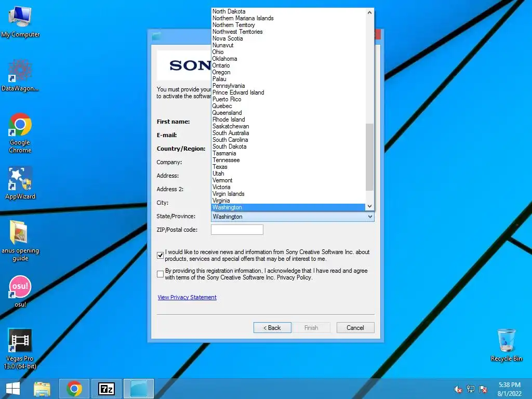Open the Windows Start button
The width and height of the screenshot is (532, 399).
13,389
